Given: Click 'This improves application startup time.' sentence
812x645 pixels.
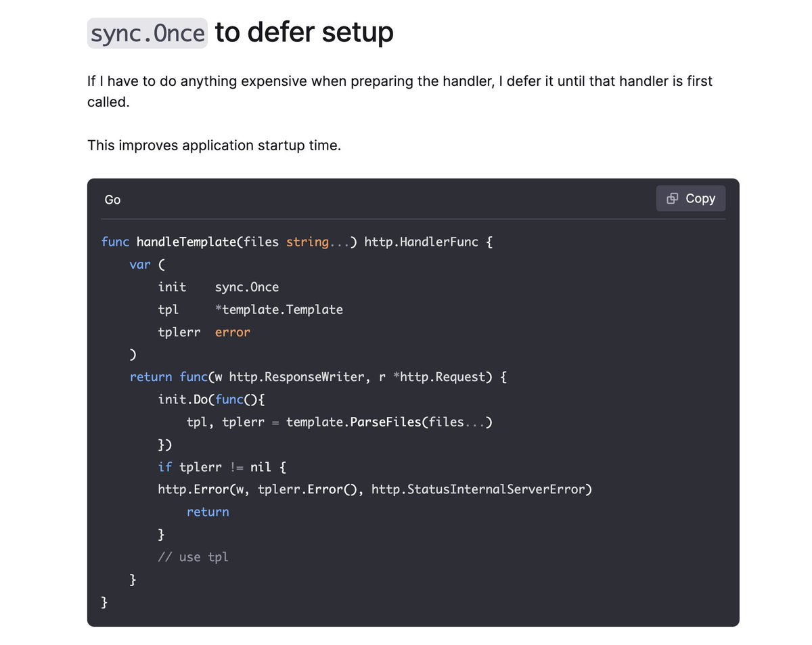Looking at the screenshot, I should tap(214, 146).
